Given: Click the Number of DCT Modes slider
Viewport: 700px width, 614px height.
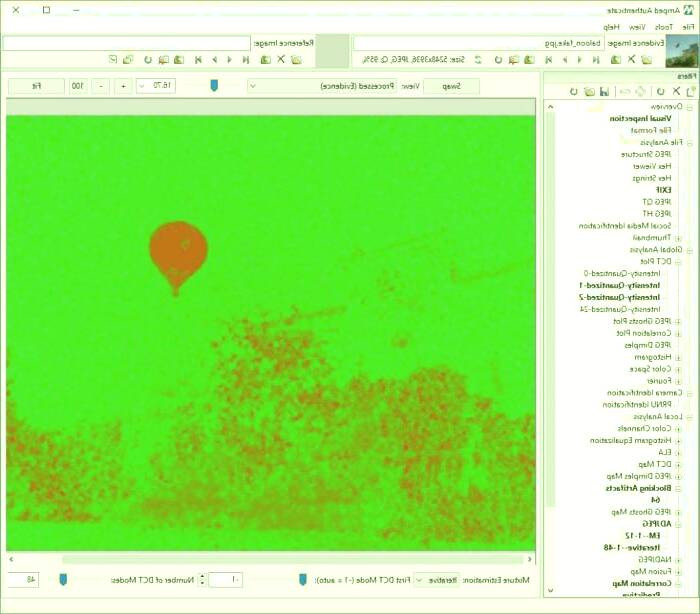Looking at the screenshot, I should (64, 579).
